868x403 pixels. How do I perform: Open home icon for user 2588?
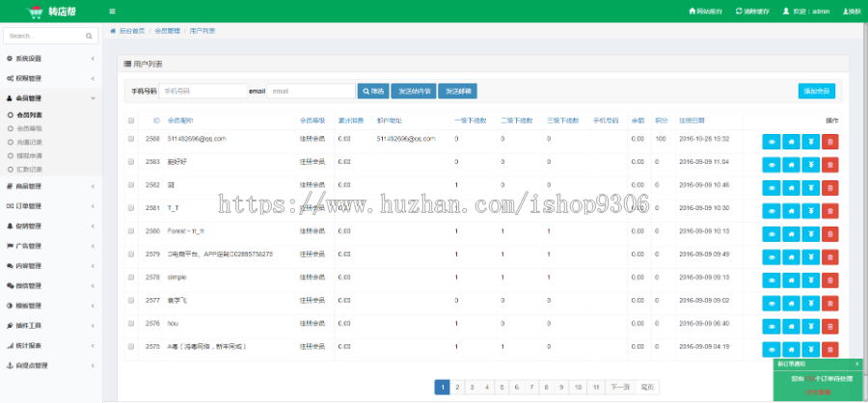(791, 142)
